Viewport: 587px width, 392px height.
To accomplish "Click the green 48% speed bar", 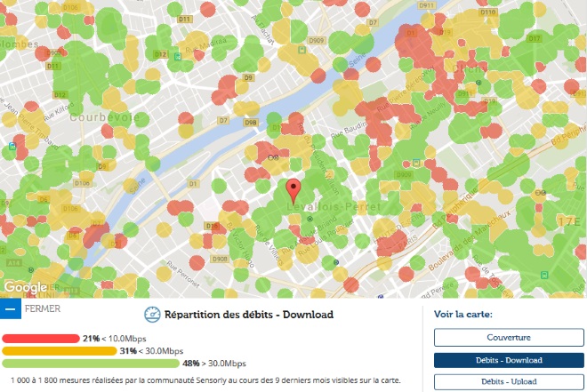I will point(91,363).
